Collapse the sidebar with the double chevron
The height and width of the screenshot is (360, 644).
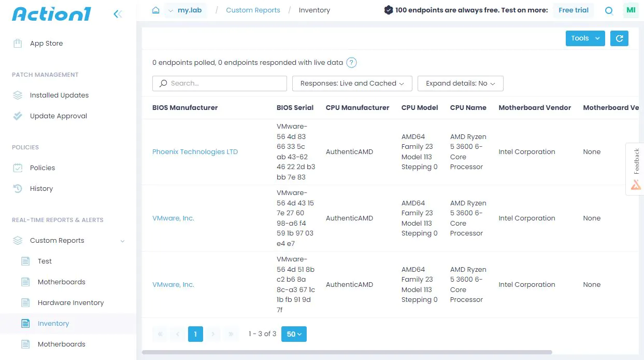coord(118,14)
